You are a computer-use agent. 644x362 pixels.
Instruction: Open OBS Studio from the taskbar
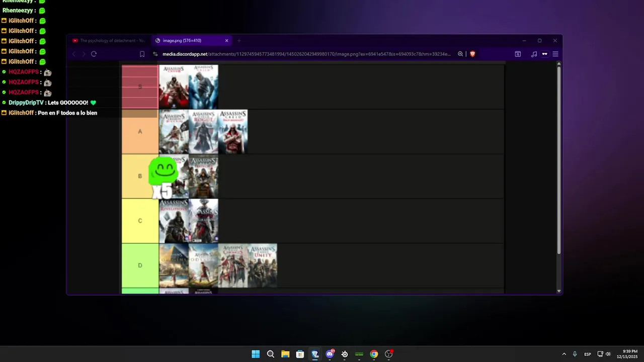pyautogui.click(x=389, y=354)
